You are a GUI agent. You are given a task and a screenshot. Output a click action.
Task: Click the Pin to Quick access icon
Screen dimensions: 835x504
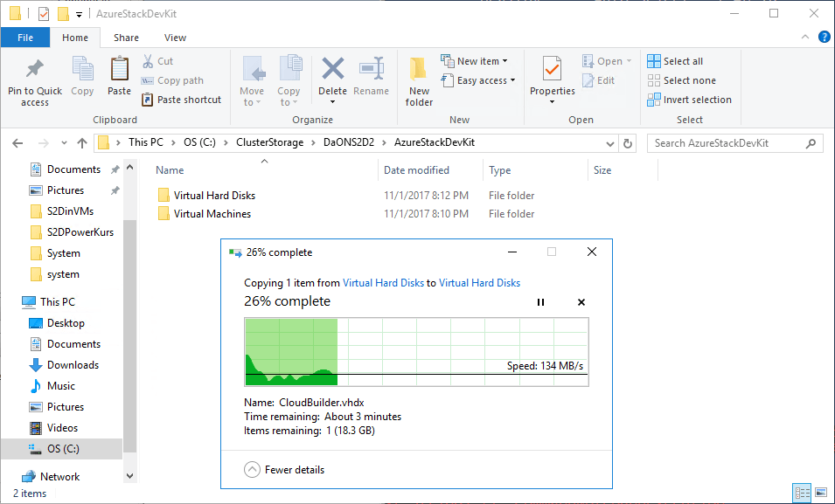35,70
